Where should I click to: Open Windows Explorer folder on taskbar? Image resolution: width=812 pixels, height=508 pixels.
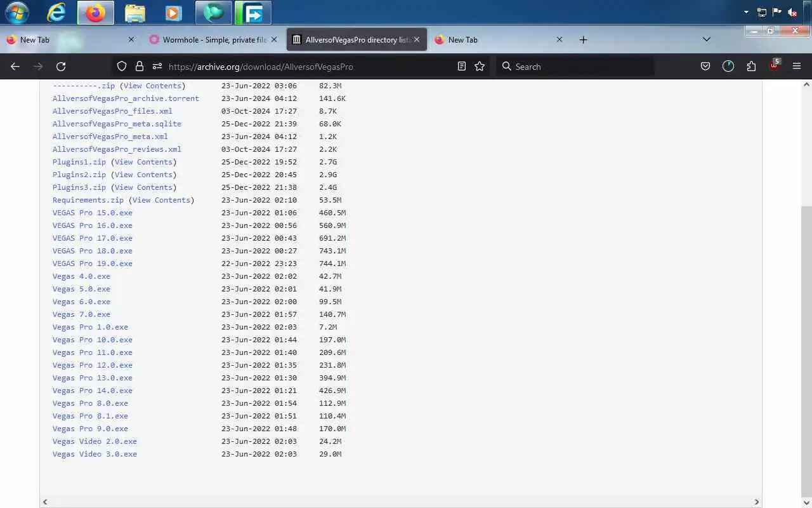coord(135,12)
